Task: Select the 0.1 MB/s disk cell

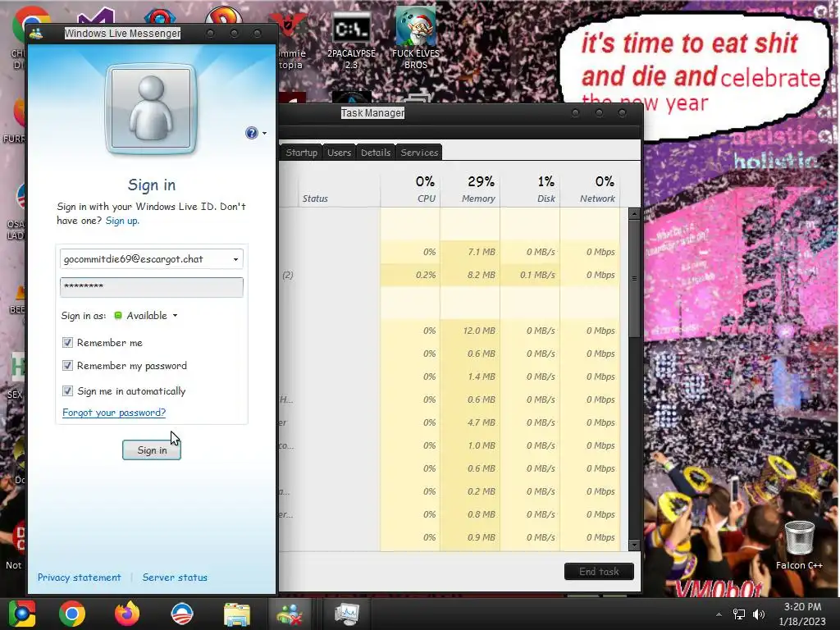Action: click(530, 275)
